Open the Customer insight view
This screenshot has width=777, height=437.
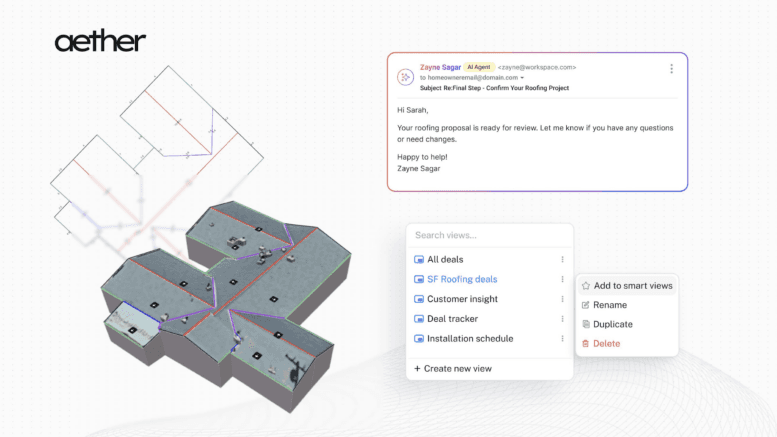click(490, 299)
